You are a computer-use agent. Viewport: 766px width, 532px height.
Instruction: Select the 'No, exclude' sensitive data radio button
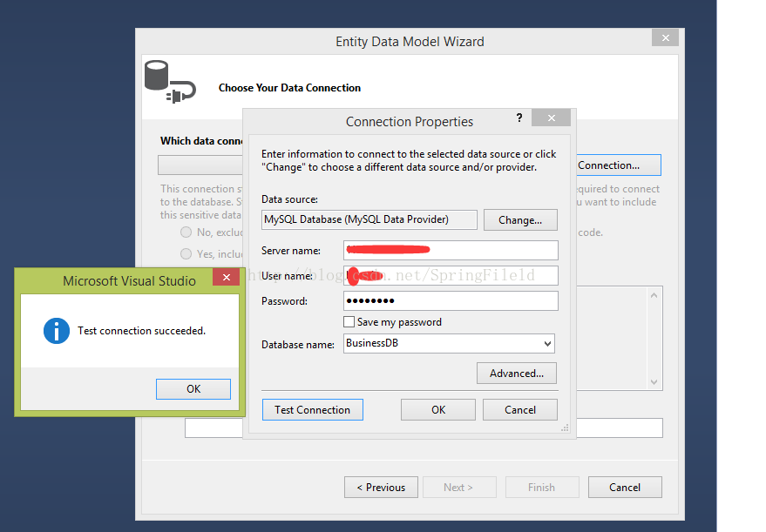point(186,232)
